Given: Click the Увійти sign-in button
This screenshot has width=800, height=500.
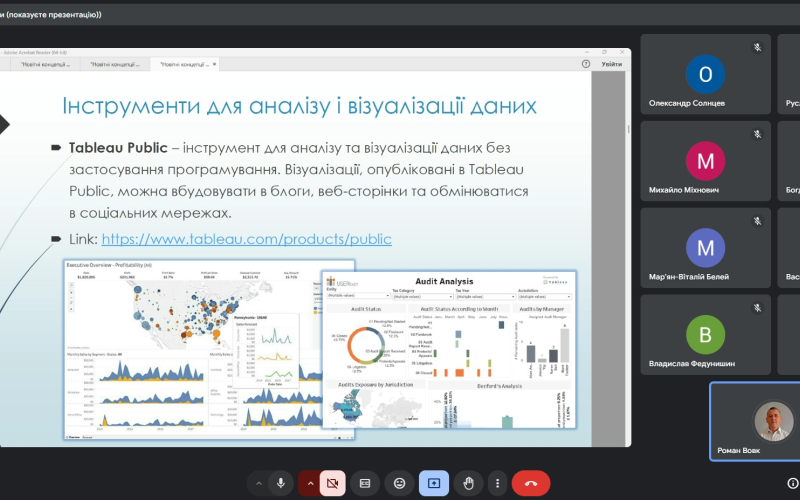Looking at the screenshot, I should tap(611, 64).
